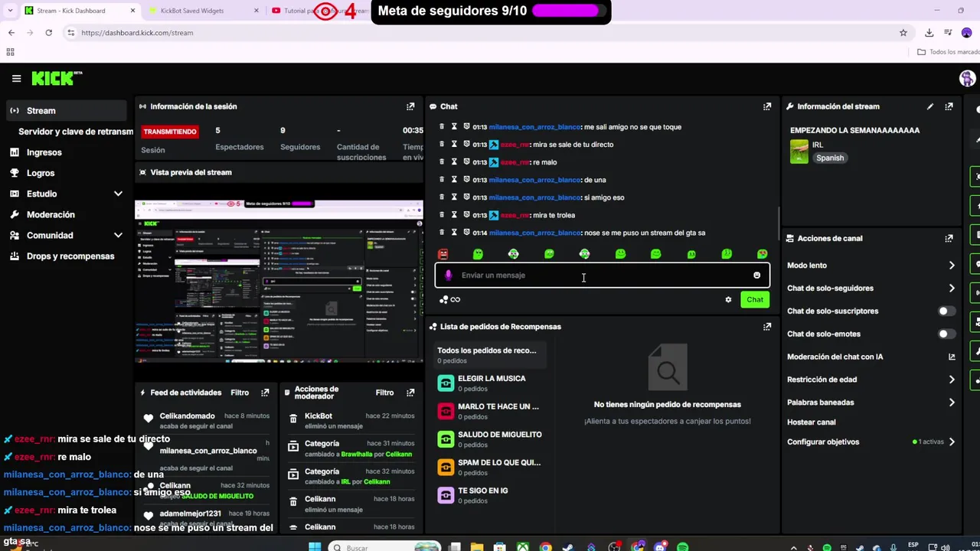Viewport: 980px width, 551px height.
Task: Open the Feed de actividades Filtro
Action: (x=240, y=393)
